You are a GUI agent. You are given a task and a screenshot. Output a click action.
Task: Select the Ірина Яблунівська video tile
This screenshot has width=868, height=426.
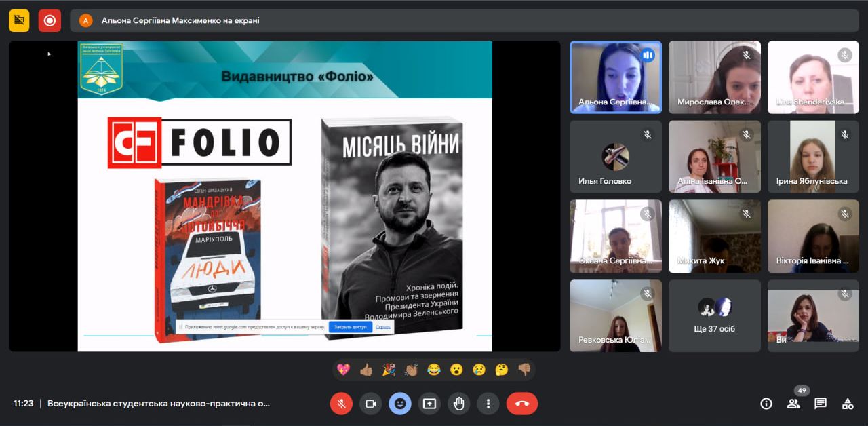[x=813, y=157]
